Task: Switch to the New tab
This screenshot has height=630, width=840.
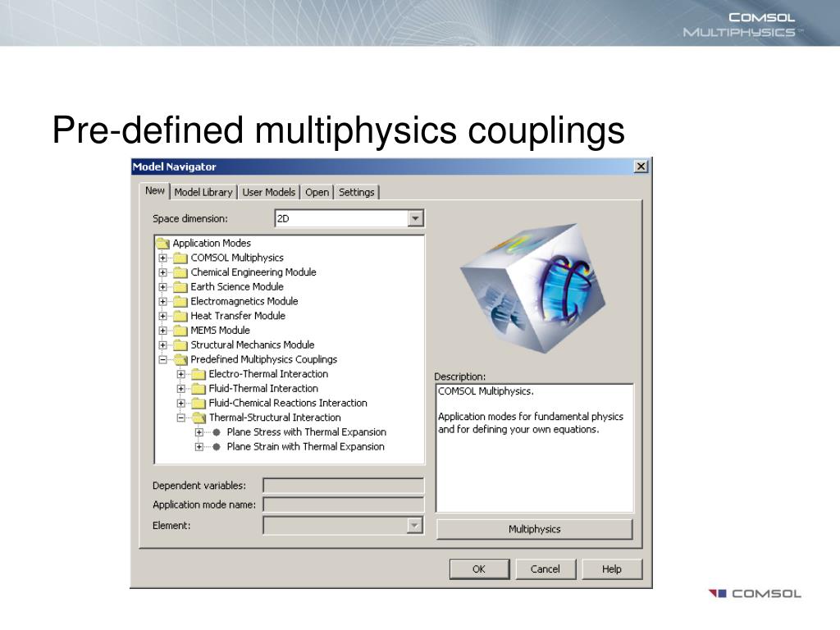Action: click(155, 190)
